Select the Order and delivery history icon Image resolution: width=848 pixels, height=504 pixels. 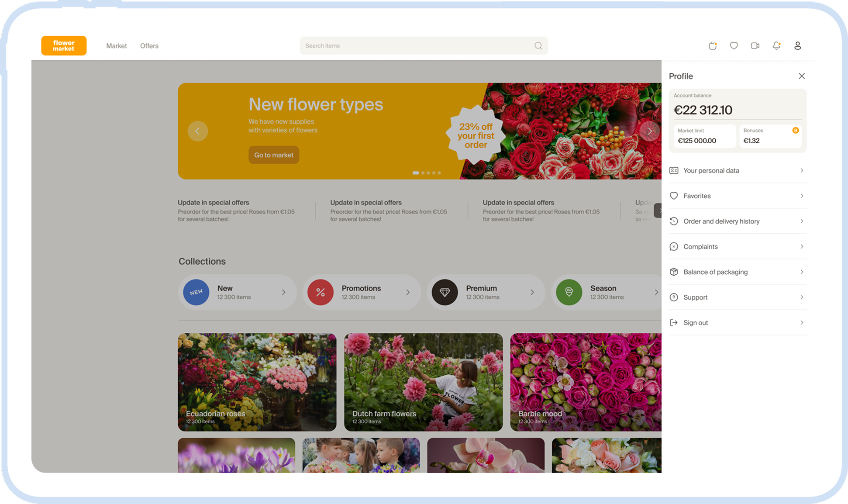point(674,221)
